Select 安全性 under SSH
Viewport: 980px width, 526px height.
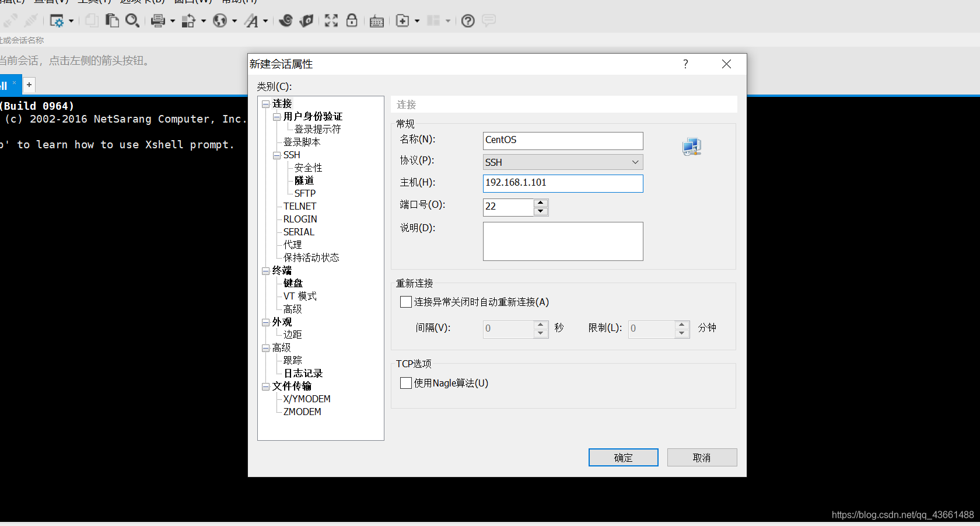point(308,168)
